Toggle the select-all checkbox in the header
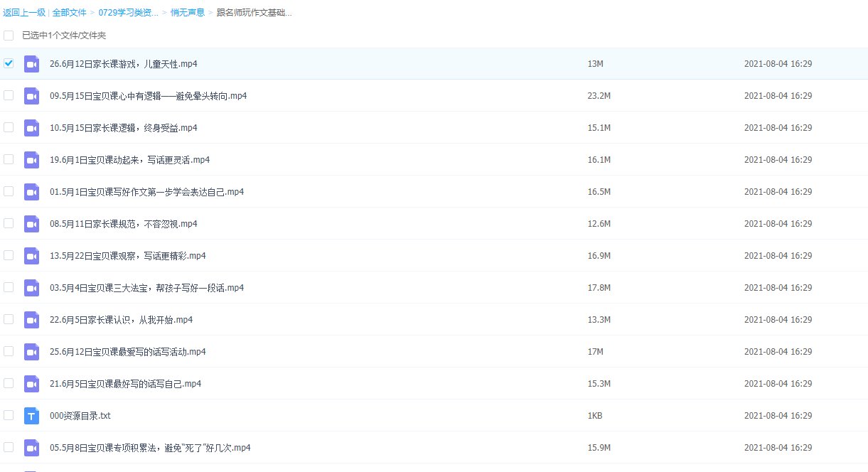The height and width of the screenshot is (472, 868). (9, 36)
